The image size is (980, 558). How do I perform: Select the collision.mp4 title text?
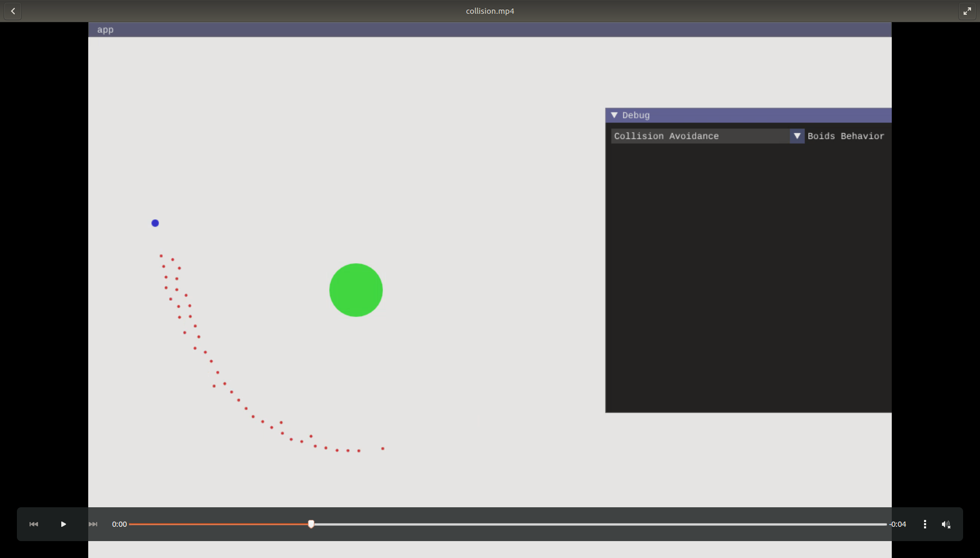[x=490, y=11]
